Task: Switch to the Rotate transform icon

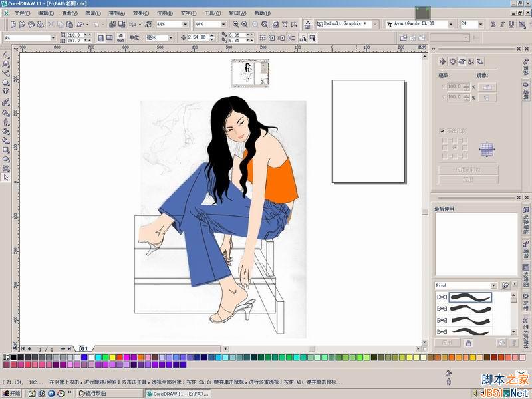Action: pyautogui.click(x=452, y=61)
